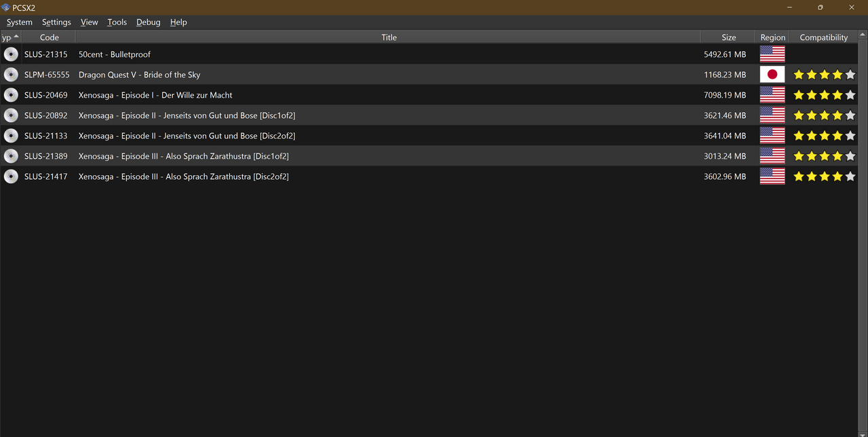Sort the list by Code column header
This screenshot has width=868, height=437.
tap(50, 37)
